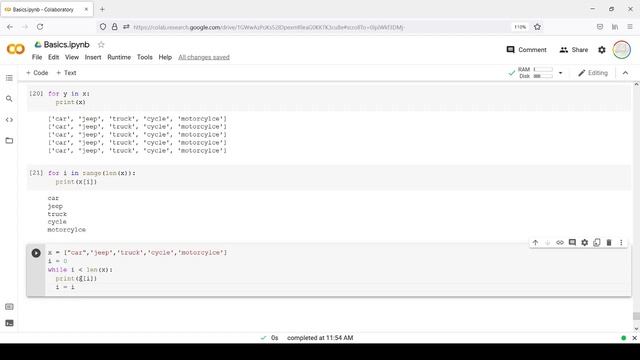The height and width of the screenshot is (360, 640).
Task: Move the cell up
Action: click(535, 242)
